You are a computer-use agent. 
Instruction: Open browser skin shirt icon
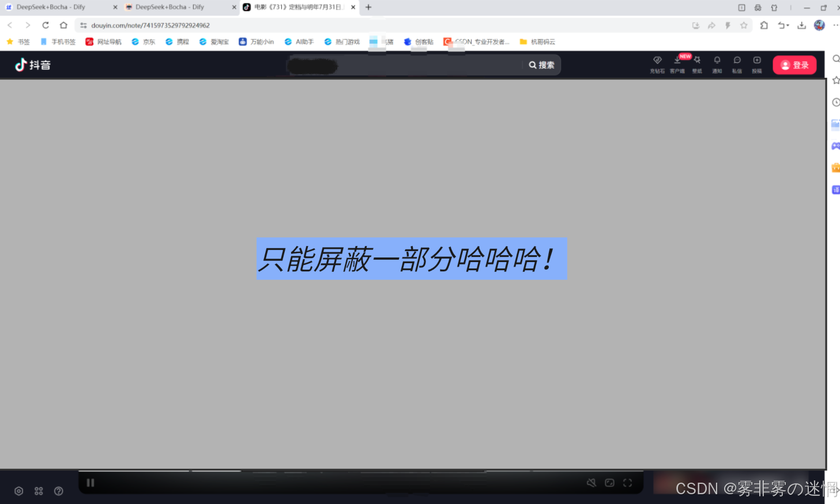click(774, 7)
